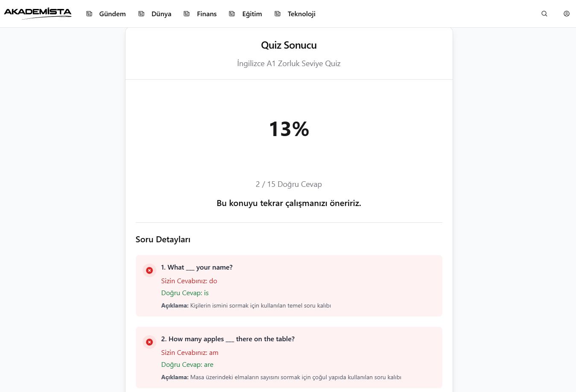Click the newspaper icon beside Gündem

pyautogui.click(x=89, y=14)
